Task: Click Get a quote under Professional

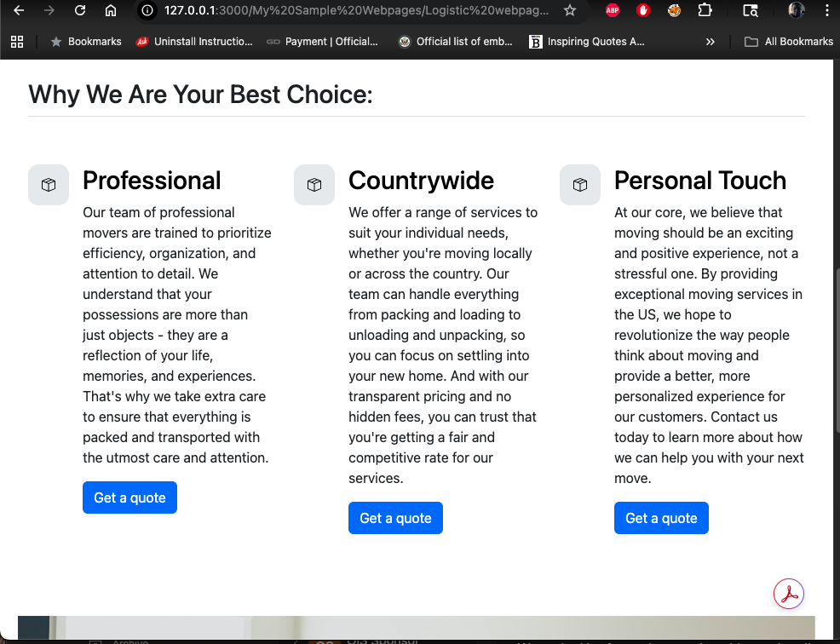Action: (129, 497)
